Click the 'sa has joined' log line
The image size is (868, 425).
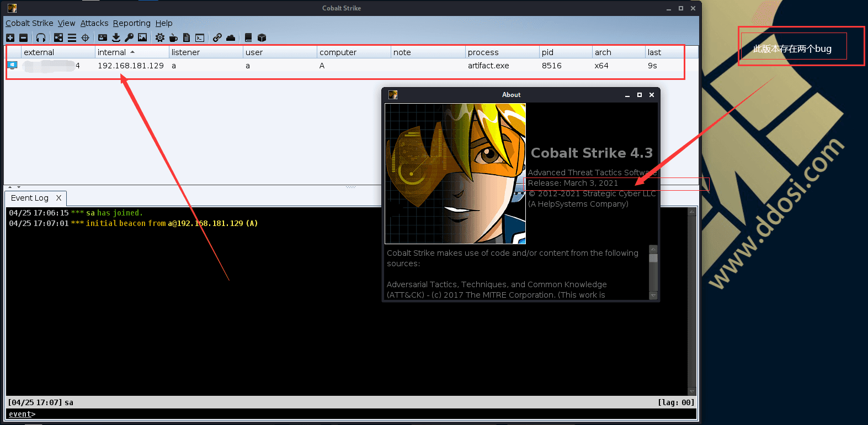click(76, 213)
